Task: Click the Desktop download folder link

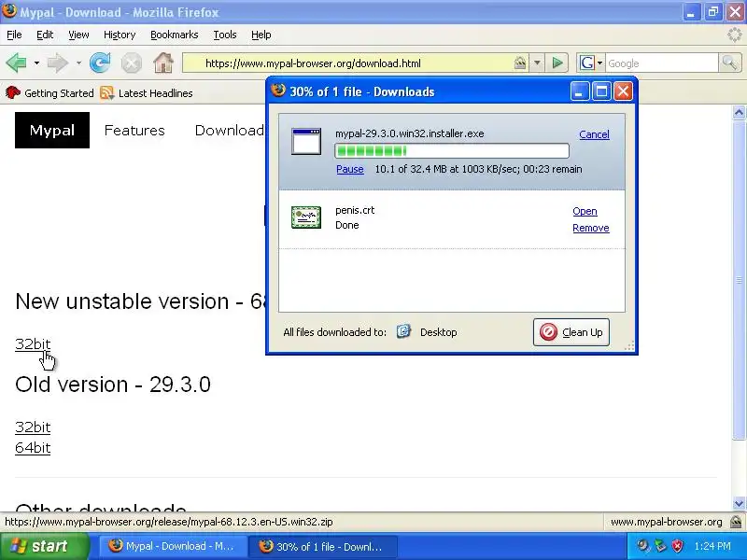Action: 438,332
